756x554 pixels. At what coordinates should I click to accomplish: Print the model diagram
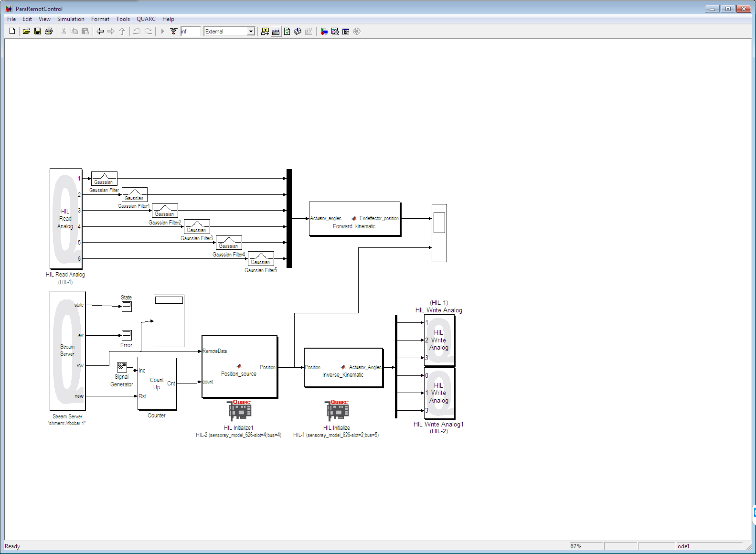[48, 32]
